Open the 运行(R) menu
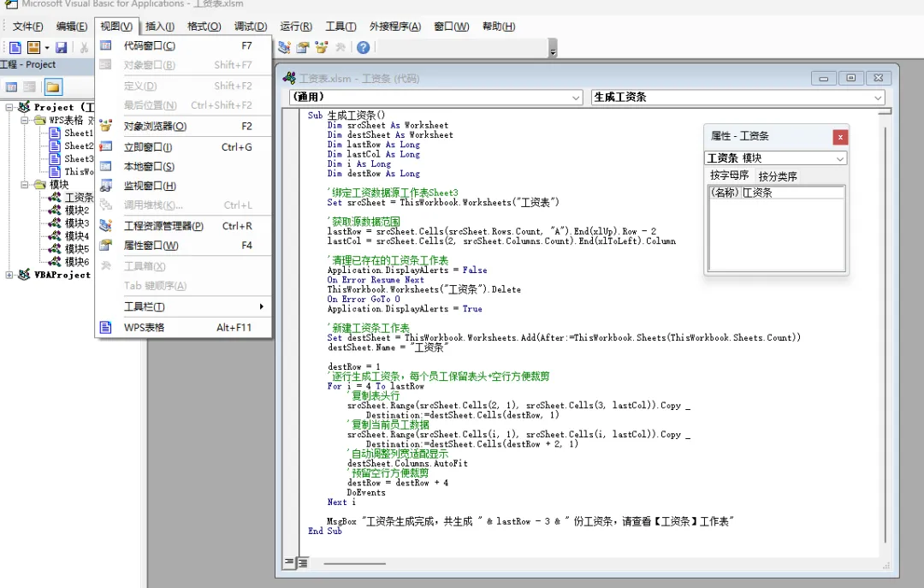 [296, 27]
